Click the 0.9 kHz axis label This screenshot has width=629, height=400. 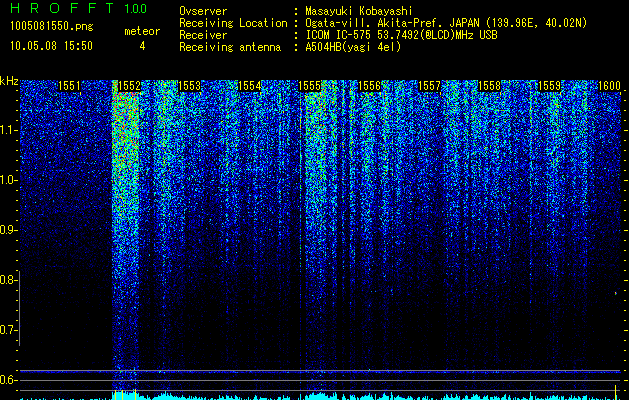coord(8,230)
